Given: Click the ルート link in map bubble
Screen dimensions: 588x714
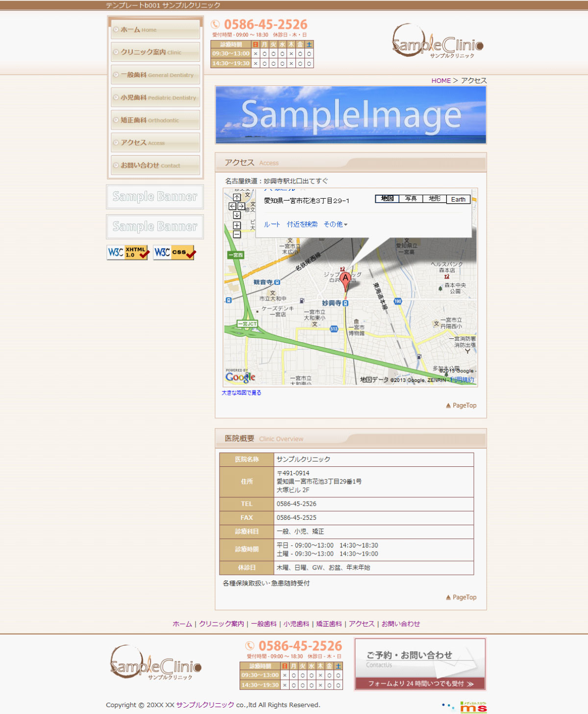Looking at the screenshot, I should click(271, 225).
